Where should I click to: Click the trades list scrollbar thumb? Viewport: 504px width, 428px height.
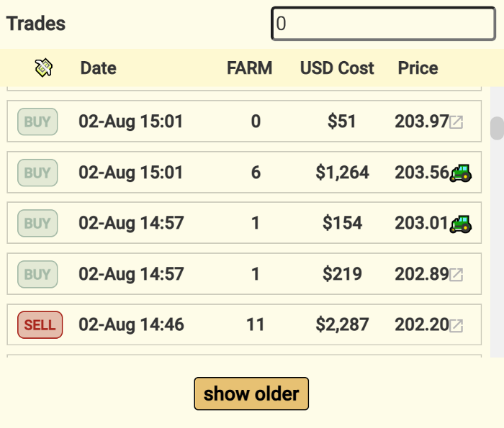[x=497, y=129]
